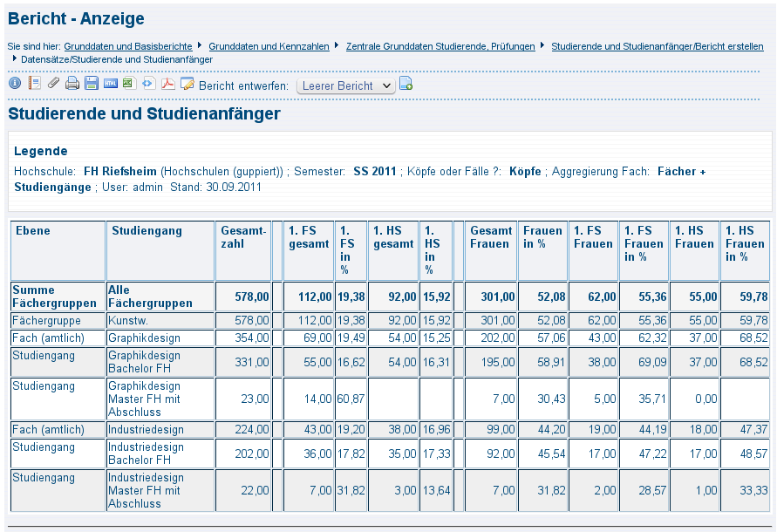Export the report to Excel
The height and width of the screenshot is (532, 777).
[129, 83]
